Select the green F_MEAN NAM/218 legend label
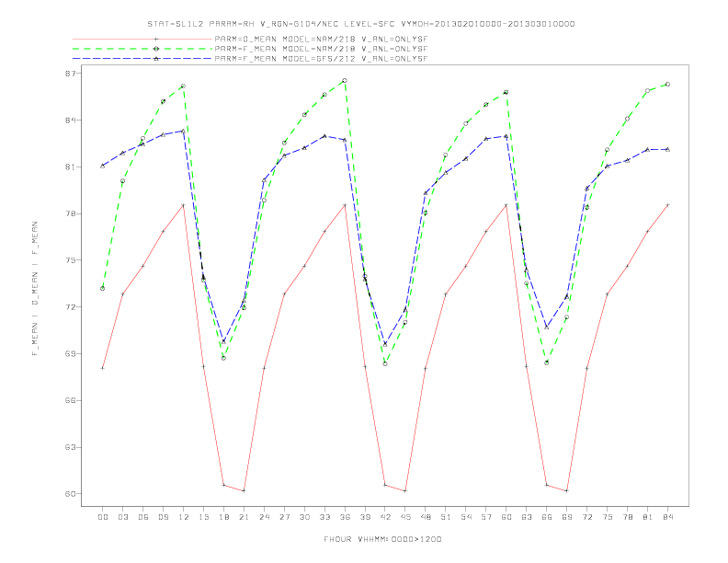Screen dimensions: 728x563 [x=321, y=49]
